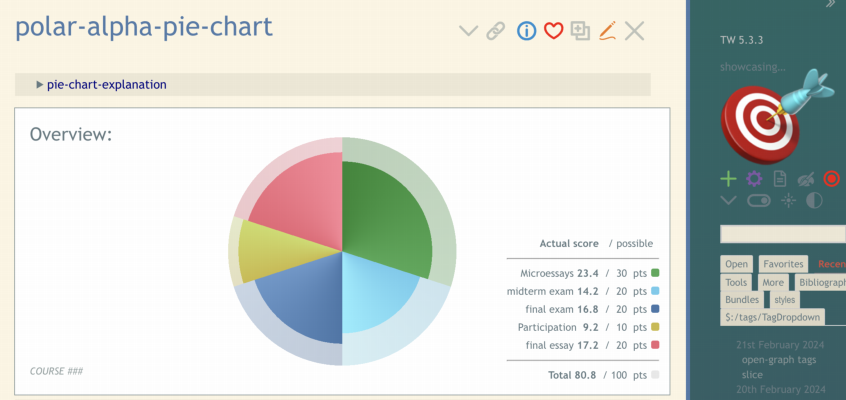Viewport: 846px width, 400px height.
Task: Click the palette paintbrush icon in sidebar
Action: pyautogui.click(x=806, y=179)
